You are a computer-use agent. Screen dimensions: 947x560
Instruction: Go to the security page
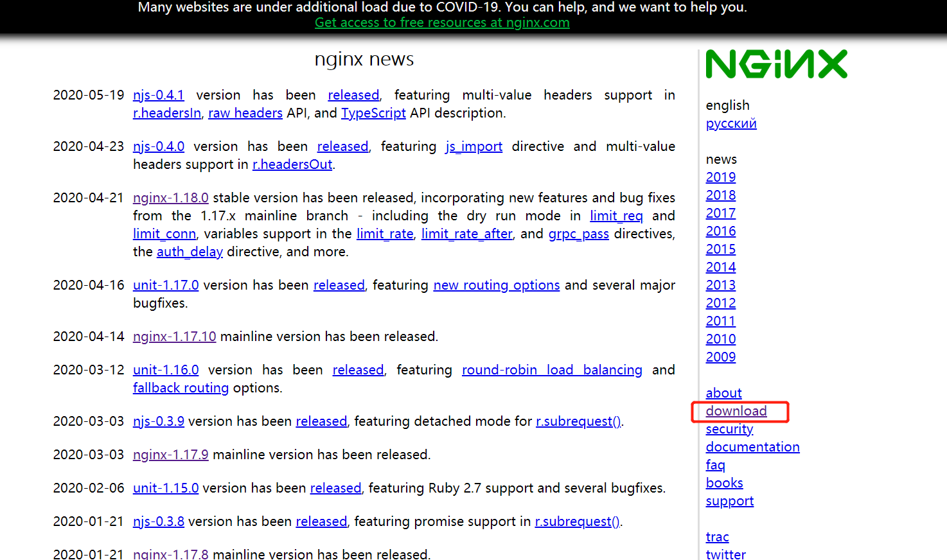coord(729,429)
